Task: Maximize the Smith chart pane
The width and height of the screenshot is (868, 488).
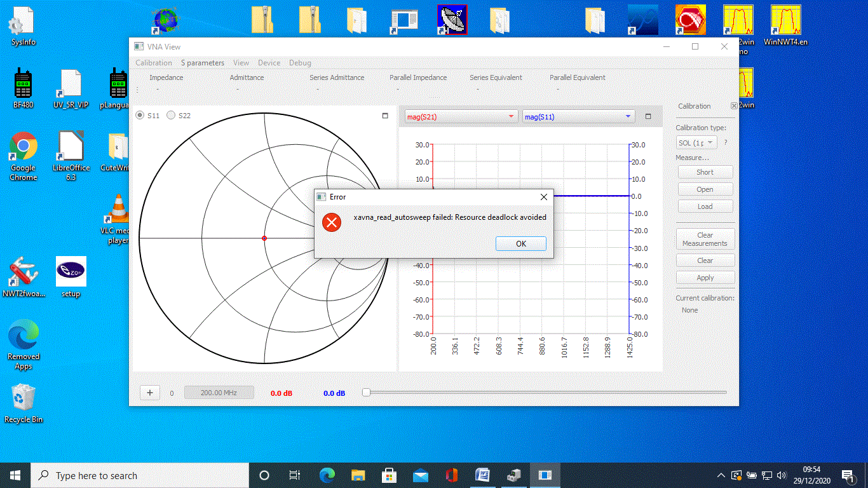Action: [384, 116]
